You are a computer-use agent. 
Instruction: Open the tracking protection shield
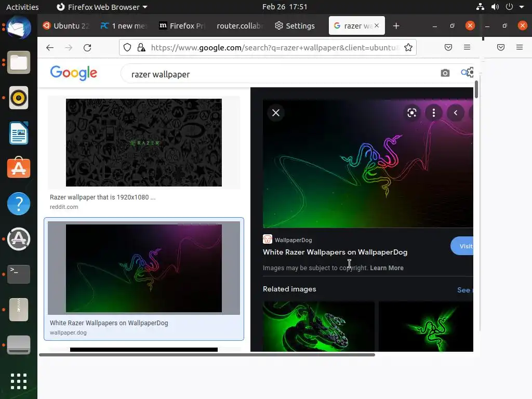point(127,47)
